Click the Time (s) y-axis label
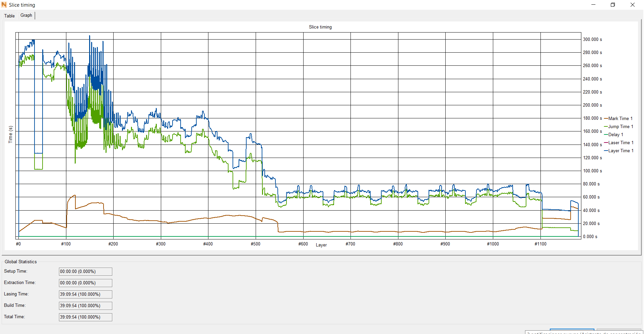644x334 pixels. [10, 134]
